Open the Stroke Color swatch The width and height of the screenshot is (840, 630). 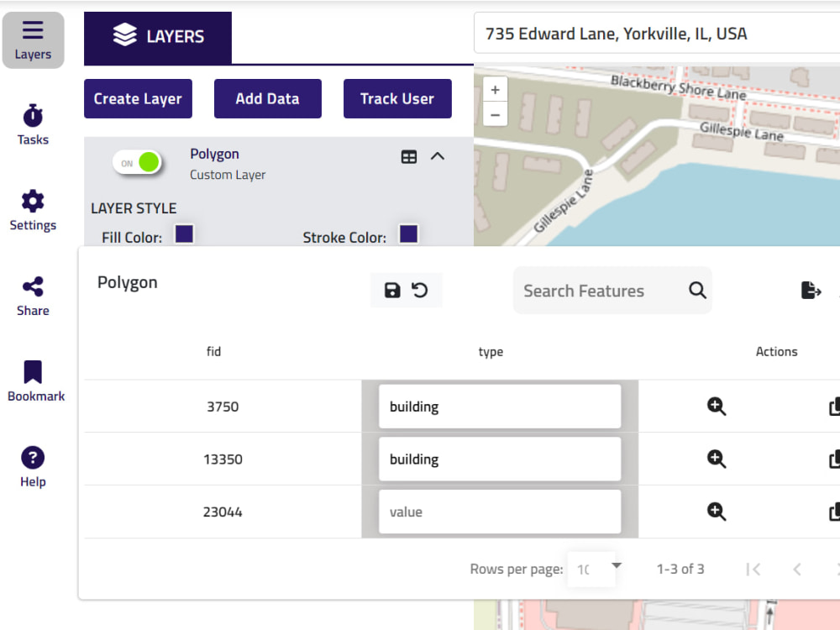pos(409,234)
